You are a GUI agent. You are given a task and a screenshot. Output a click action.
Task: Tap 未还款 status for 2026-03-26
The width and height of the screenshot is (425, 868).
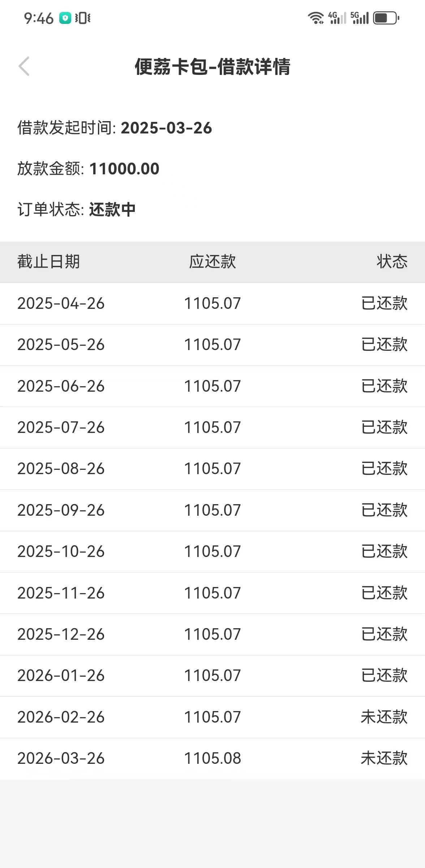[384, 758]
